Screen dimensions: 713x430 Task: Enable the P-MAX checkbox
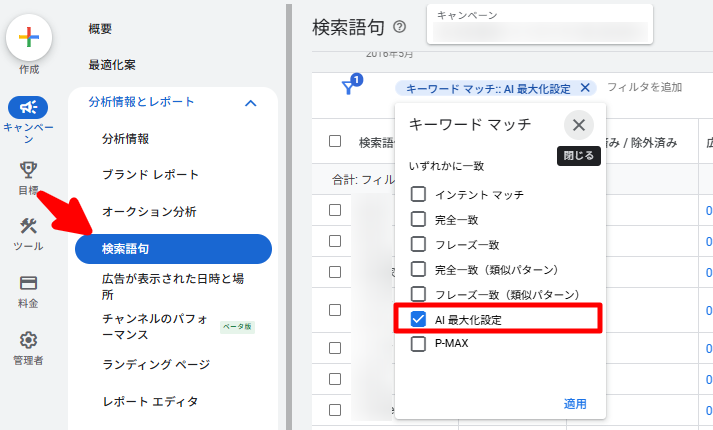tap(419, 344)
